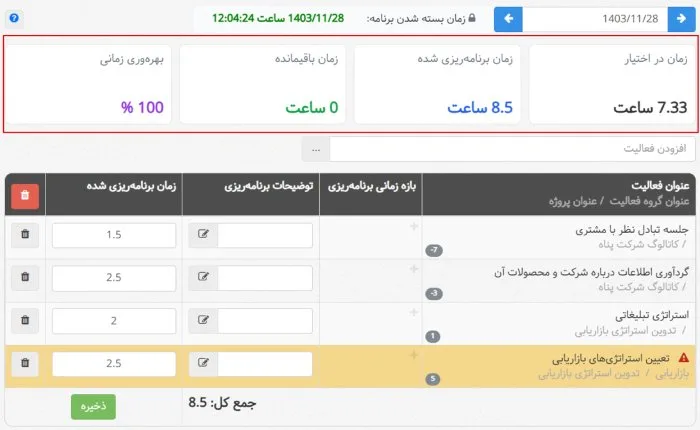Screen dimensions: 700x430
Task: Click description text box in highlighted yellow row
Action: coord(265,363)
